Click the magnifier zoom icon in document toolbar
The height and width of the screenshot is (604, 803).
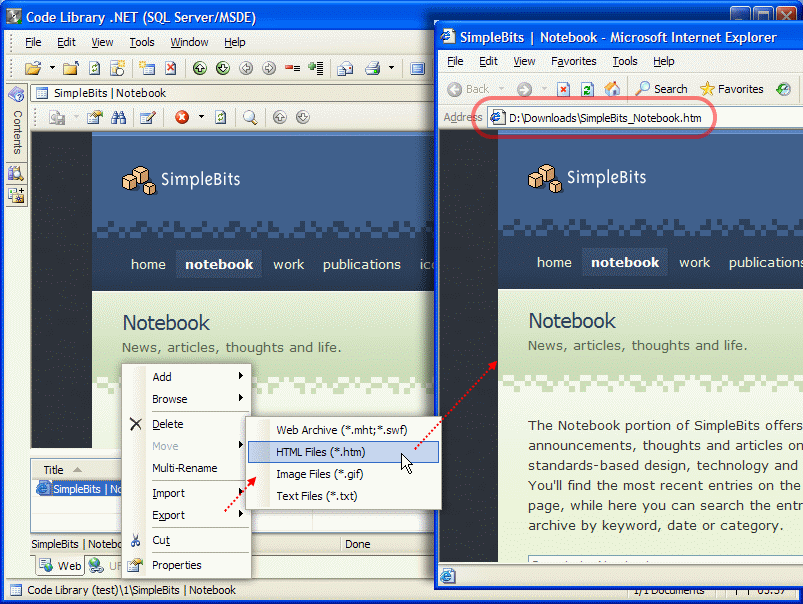tap(250, 117)
